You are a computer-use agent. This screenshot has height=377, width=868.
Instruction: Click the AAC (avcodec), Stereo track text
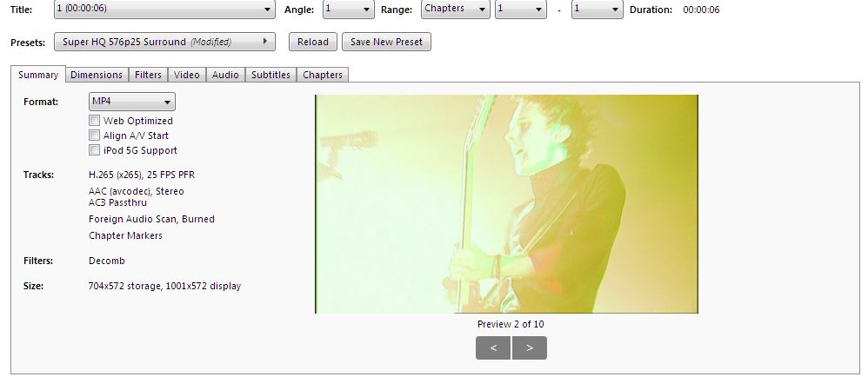(x=137, y=191)
